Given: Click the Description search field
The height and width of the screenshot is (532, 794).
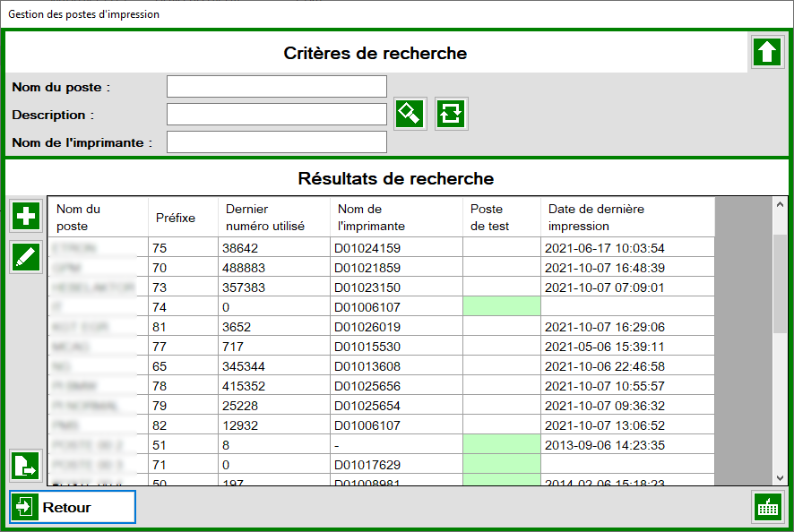Looking at the screenshot, I should pos(276,114).
